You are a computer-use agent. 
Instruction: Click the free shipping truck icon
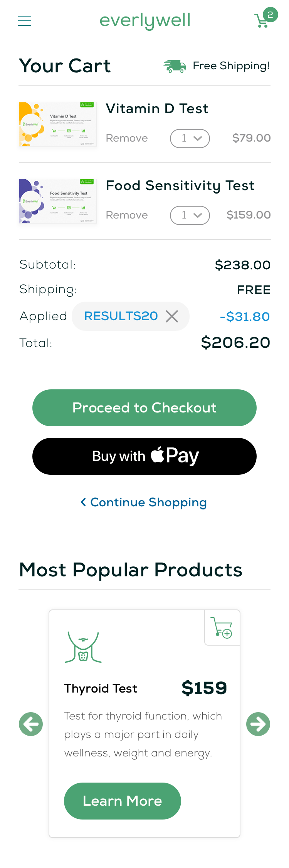pos(175,66)
